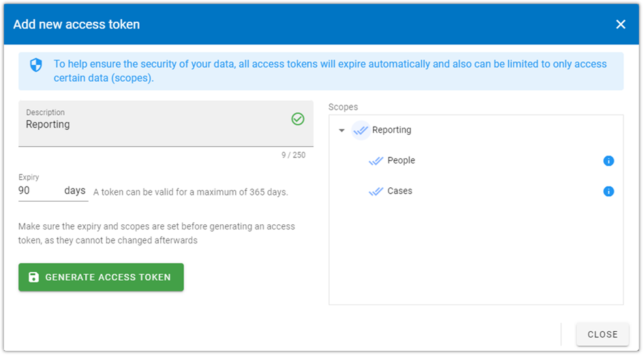The image size is (644, 357).
Task: Click the Close button at bottom
Action: point(602,335)
